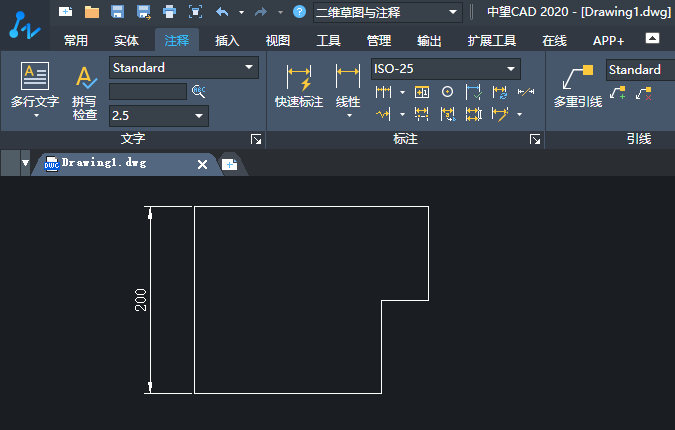Click the continue dimension icon
Image resolution: width=675 pixels, height=430 pixels.
[x=383, y=92]
